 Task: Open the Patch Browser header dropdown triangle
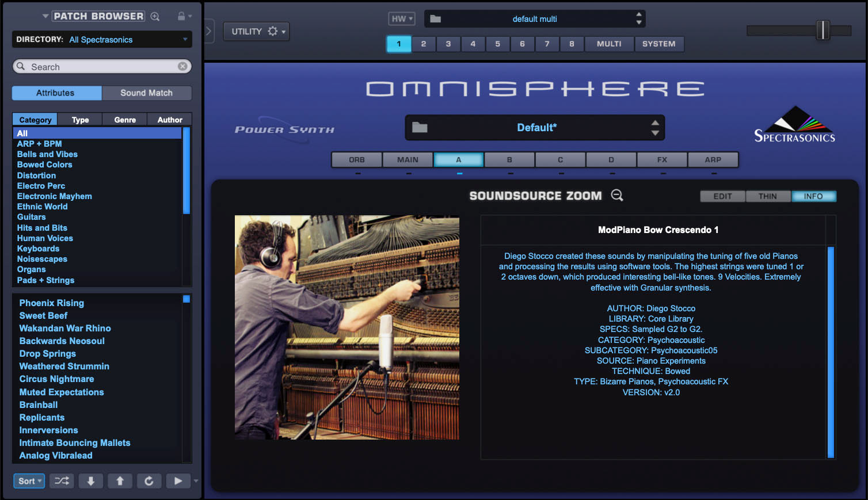tap(45, 16)
